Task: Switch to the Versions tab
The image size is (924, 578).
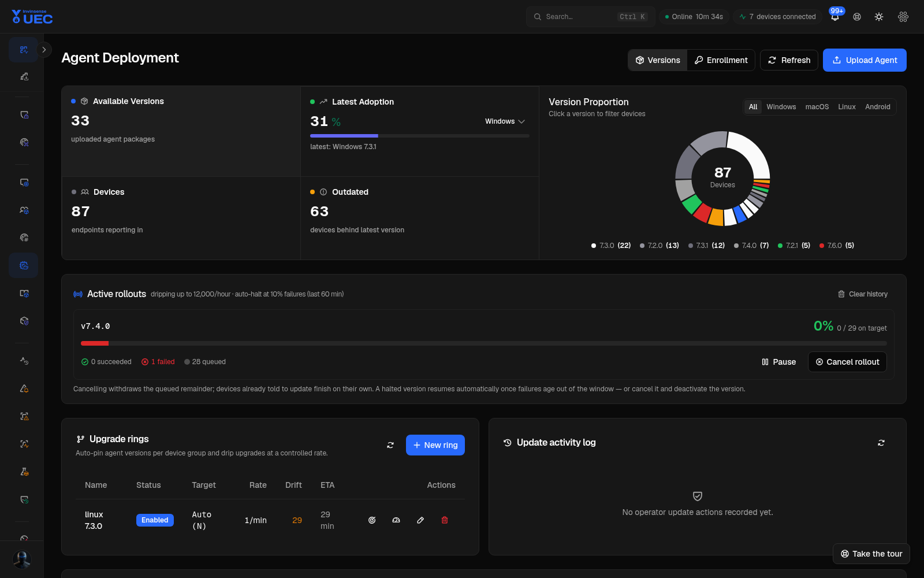Action: [658, 60]
